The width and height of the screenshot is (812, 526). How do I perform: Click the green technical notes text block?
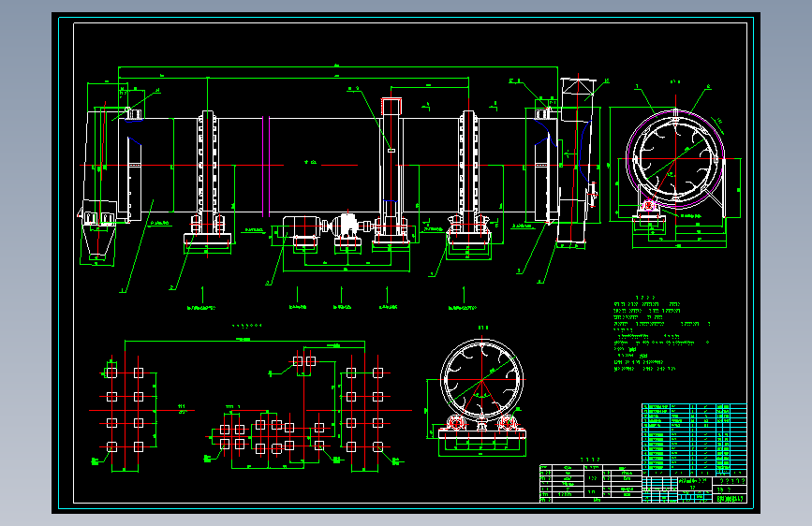pyautogui.click(x=661, y=334)
